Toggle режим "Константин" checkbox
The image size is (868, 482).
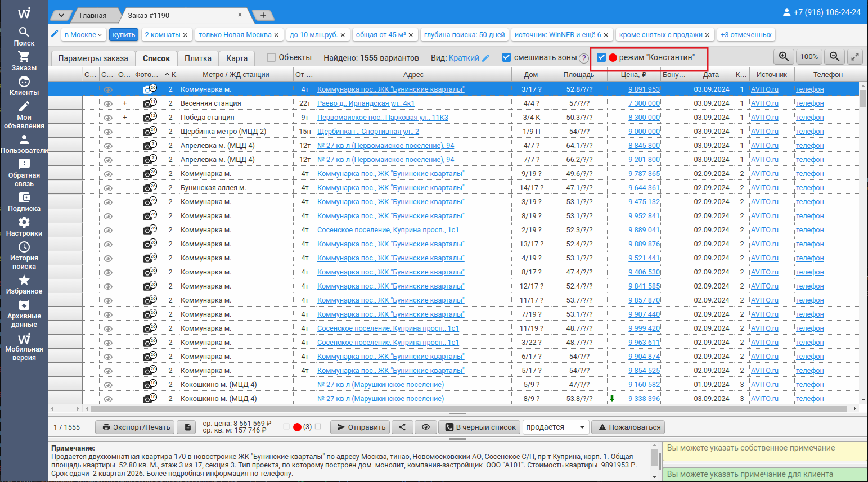coord(601,57)
